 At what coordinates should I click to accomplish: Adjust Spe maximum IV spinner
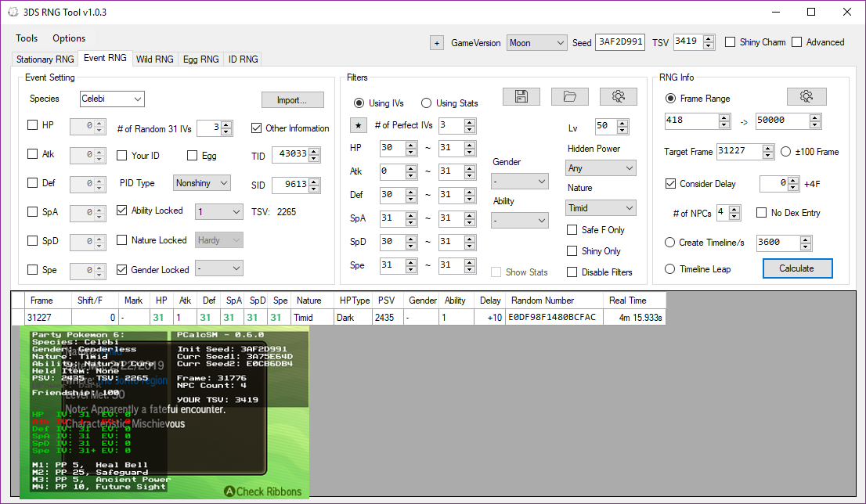tap(470, 265)
